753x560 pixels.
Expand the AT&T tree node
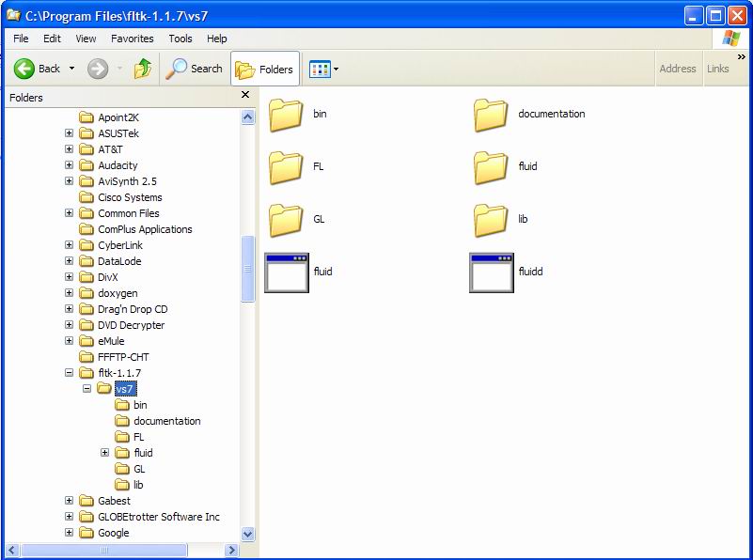[70, 148]
